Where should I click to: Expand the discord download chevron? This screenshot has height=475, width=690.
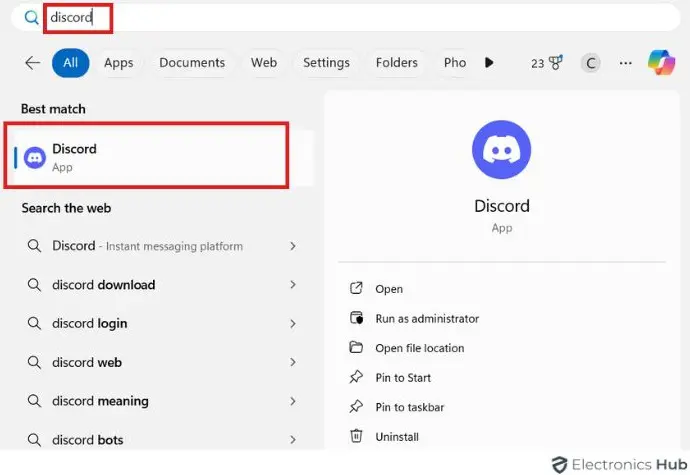click(x=293, y=285)
